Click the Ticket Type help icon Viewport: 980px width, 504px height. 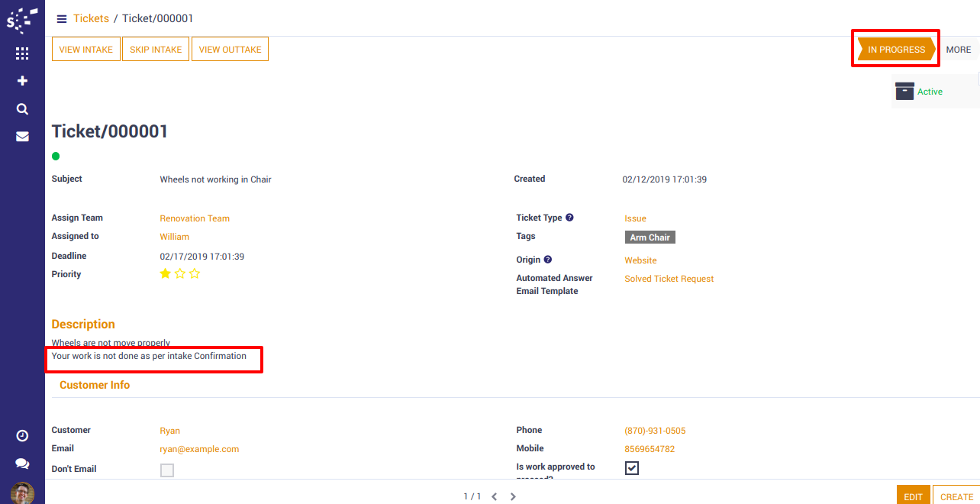569,218
